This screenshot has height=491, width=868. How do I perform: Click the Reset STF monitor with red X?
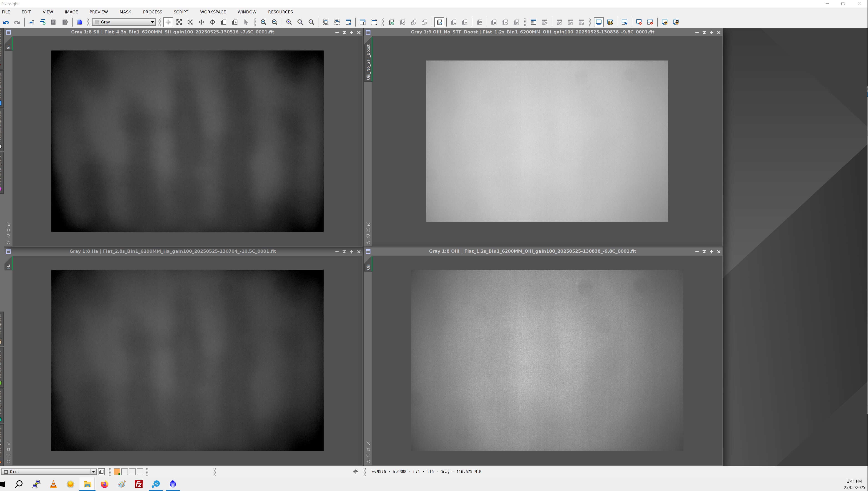[639, 22]
